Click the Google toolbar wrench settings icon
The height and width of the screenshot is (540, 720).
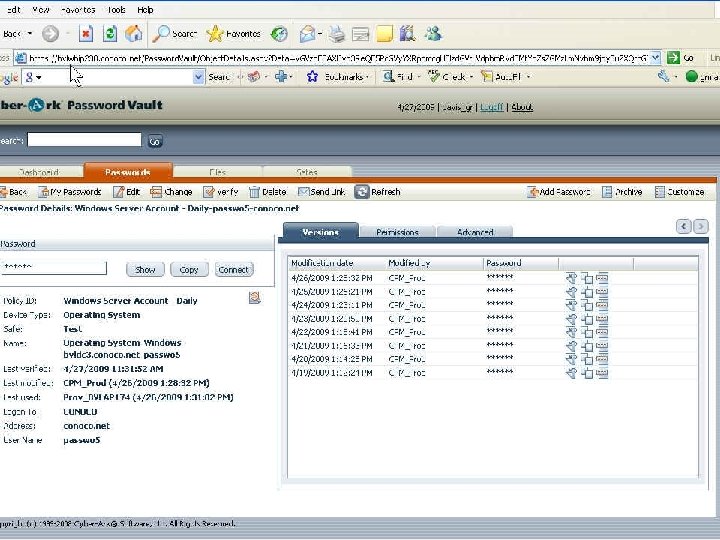[664, 76]
